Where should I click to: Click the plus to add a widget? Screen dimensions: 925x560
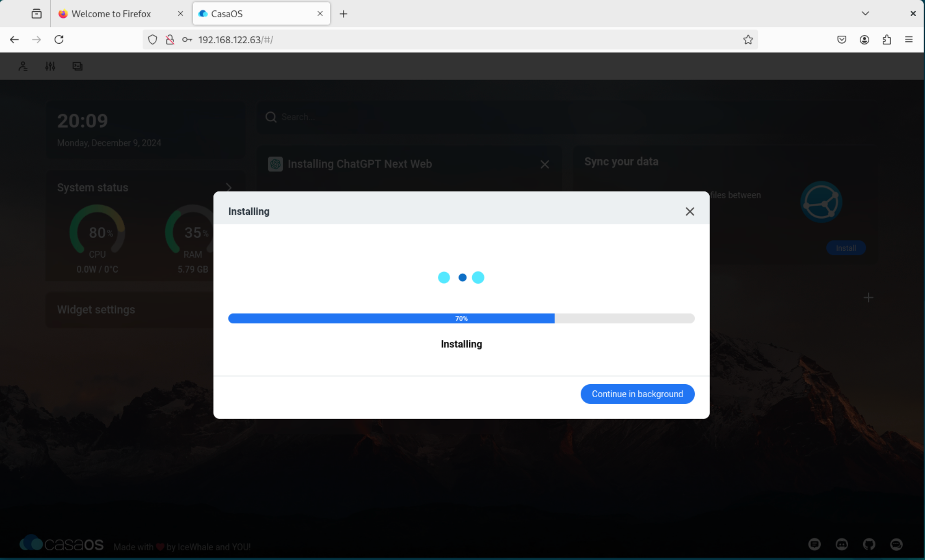pyautogui.click(x=868, y=297)
